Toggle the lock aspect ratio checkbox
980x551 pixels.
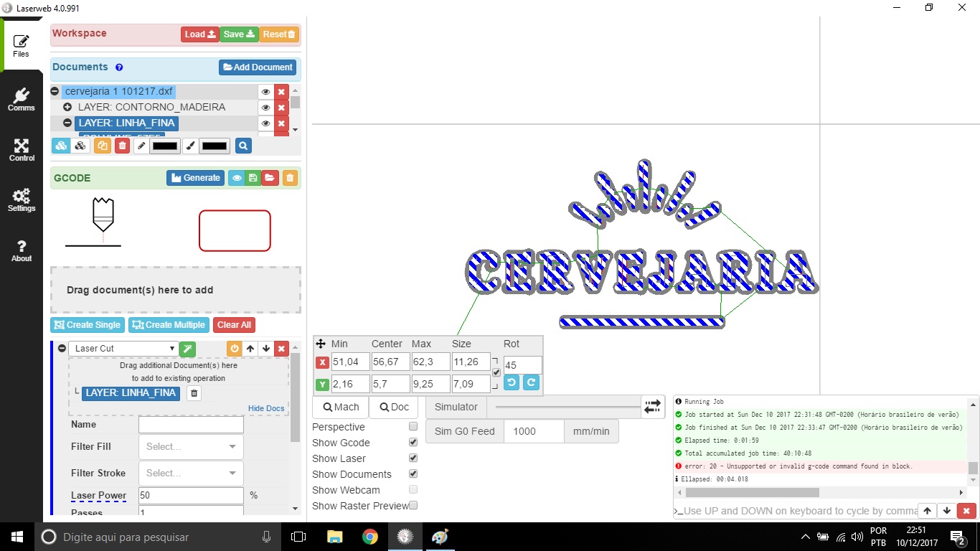coord(496,372)
